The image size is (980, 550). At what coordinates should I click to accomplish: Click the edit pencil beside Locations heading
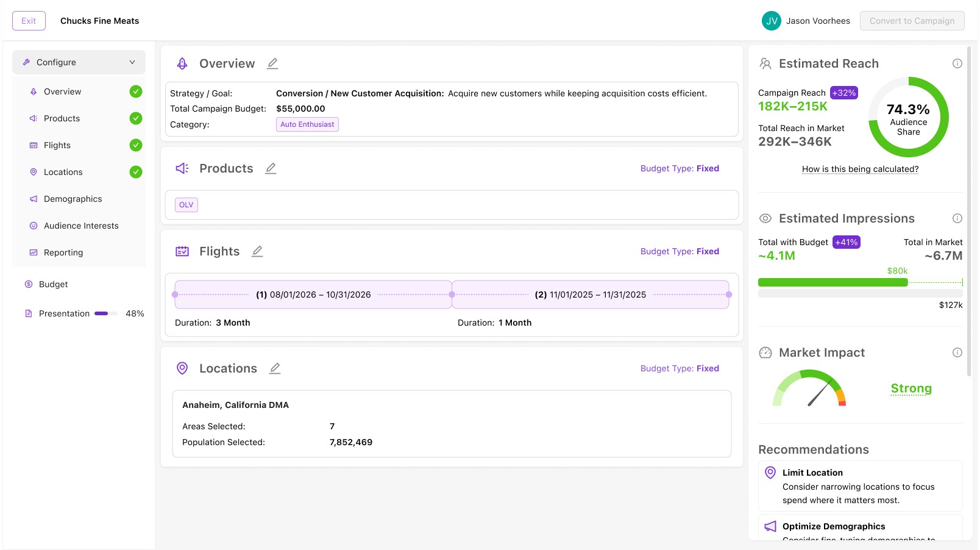coord(275,368)
